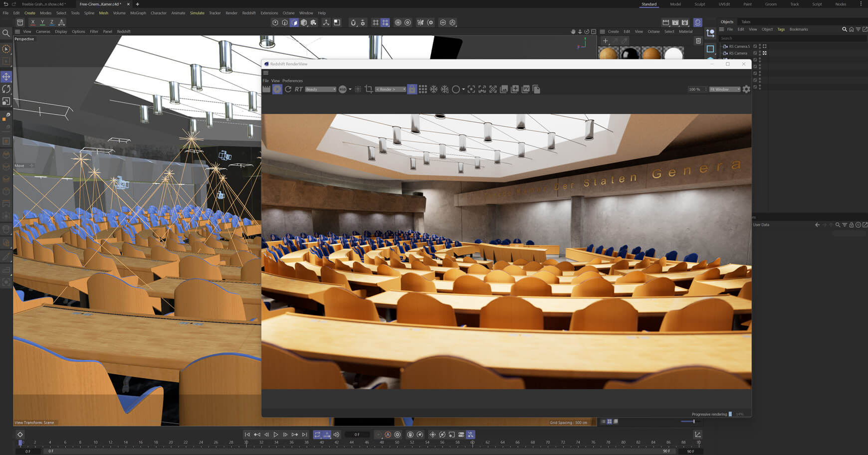
Task: Click the grid bucket icon in RenderView
Action: [423, 89]
